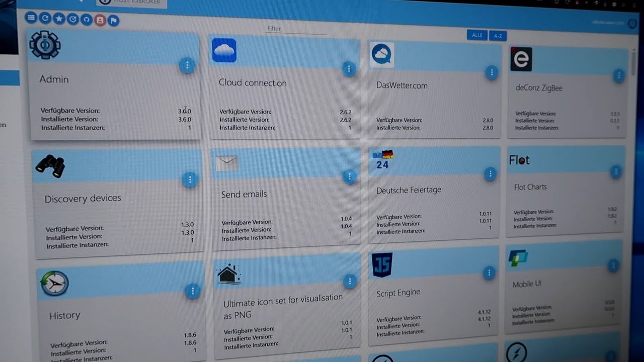Click the "Flot Charts" adapter title

pyautogui.click(x=530, y=187)
